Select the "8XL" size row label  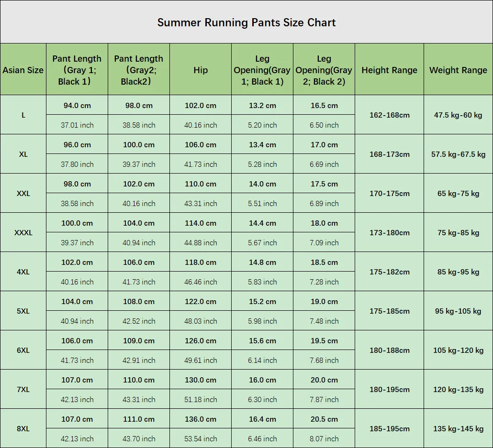pyautogui.click(x=23, y=429)
